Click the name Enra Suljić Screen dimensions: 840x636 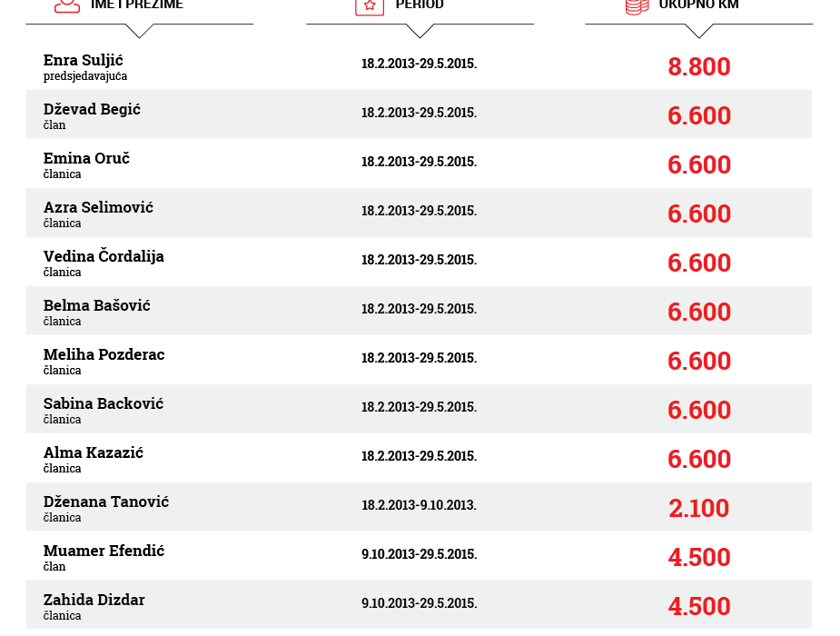pyautogui.click(x=84, y=60)
